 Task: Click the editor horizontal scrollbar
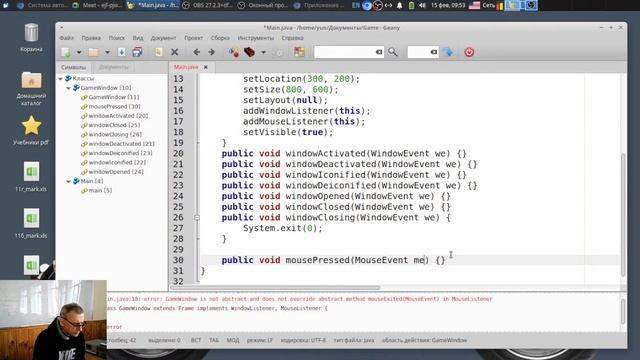(x=276, y=287)
